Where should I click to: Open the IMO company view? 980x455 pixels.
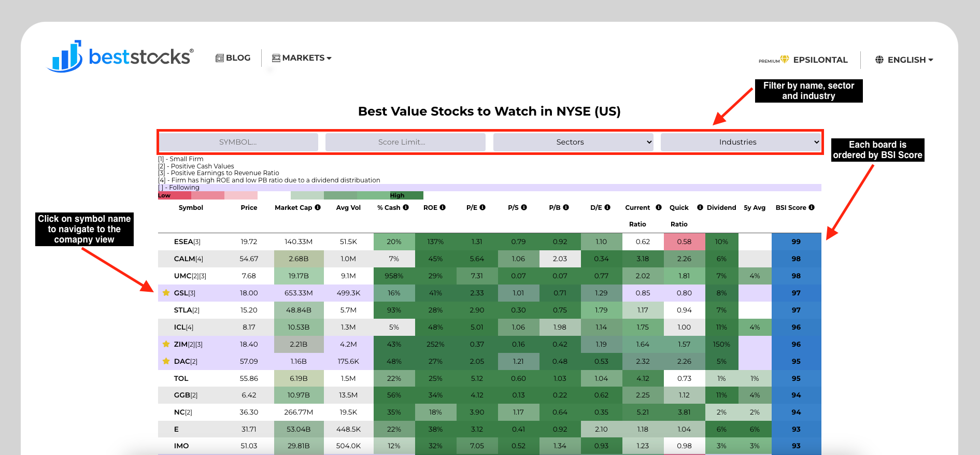(x=181, y=446)
